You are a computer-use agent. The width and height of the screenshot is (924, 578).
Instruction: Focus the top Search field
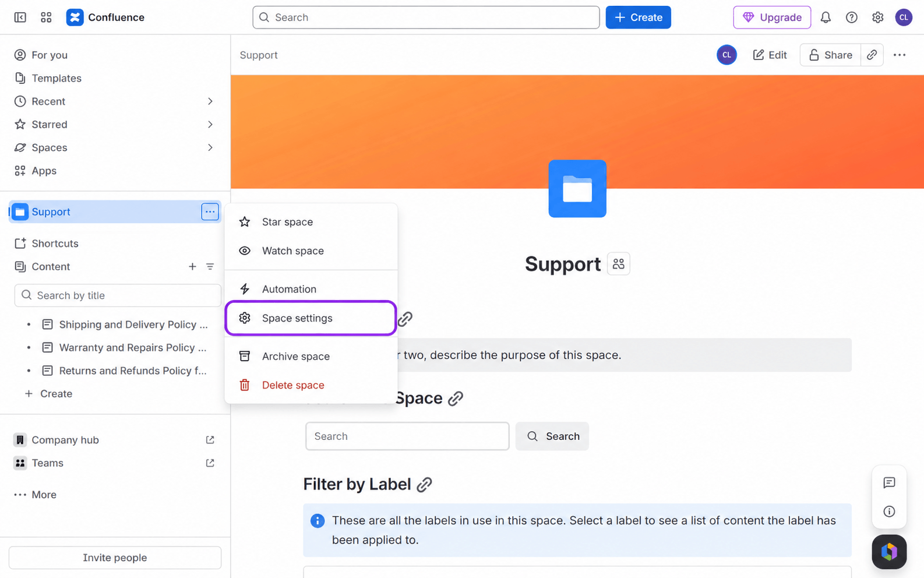[426, 17]
